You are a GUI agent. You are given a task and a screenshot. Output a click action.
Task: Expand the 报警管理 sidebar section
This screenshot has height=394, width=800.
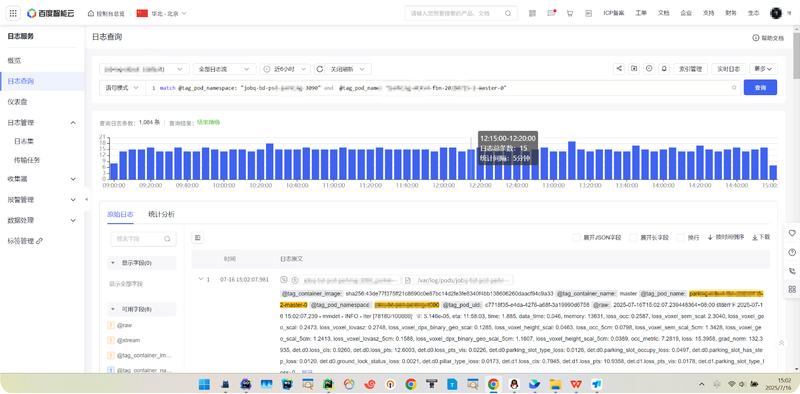coord(73,200)
